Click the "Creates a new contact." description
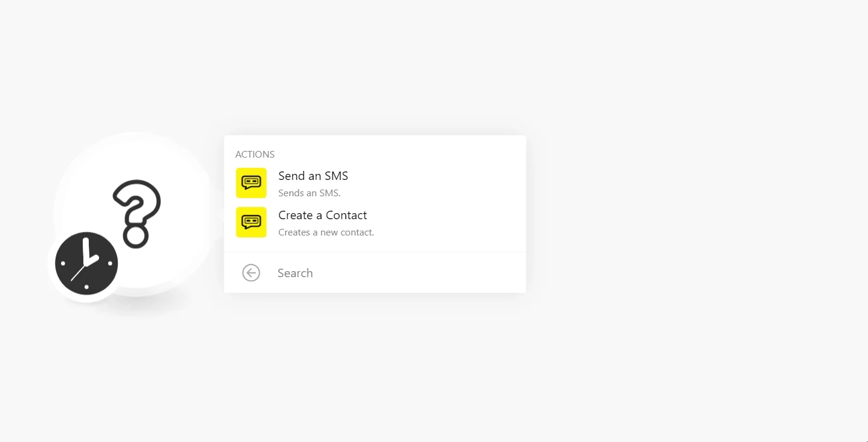Viewport: 868px width, 442px height. click(x=326, y=232)
